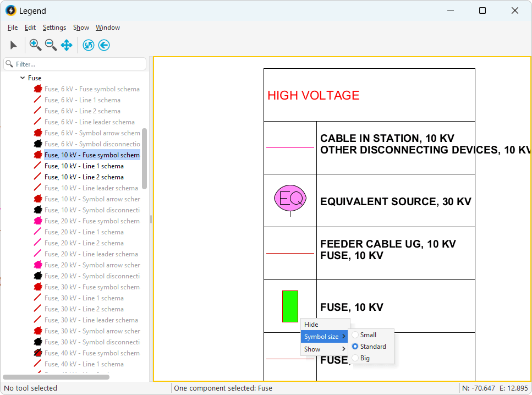
Task: Click the refresh legend icon
Action: (x=89, y=45)
